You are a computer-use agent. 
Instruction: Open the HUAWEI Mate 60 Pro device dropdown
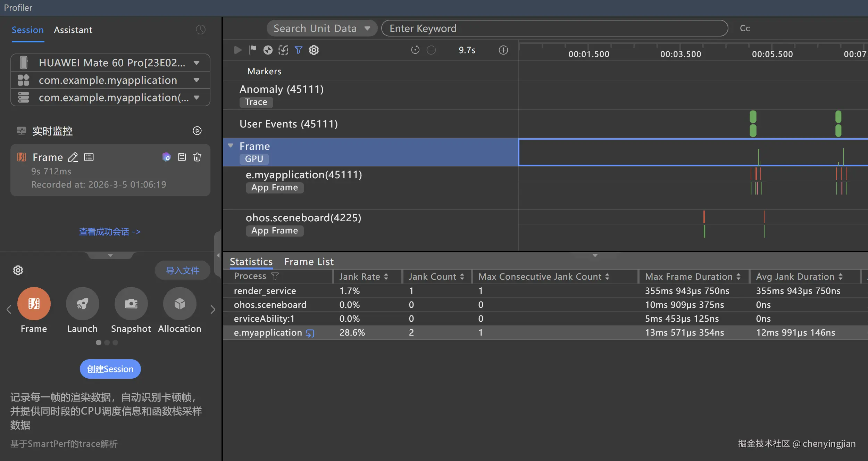pyautogui.click(x=110, y=63)
